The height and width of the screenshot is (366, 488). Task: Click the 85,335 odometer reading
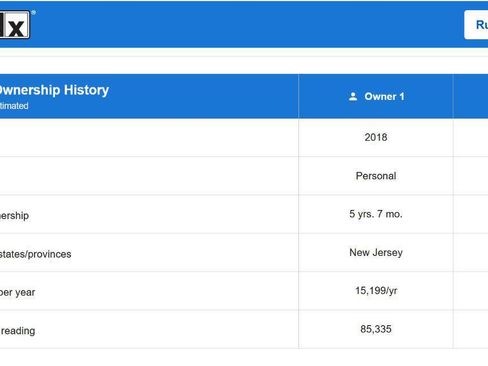(376, 329)
